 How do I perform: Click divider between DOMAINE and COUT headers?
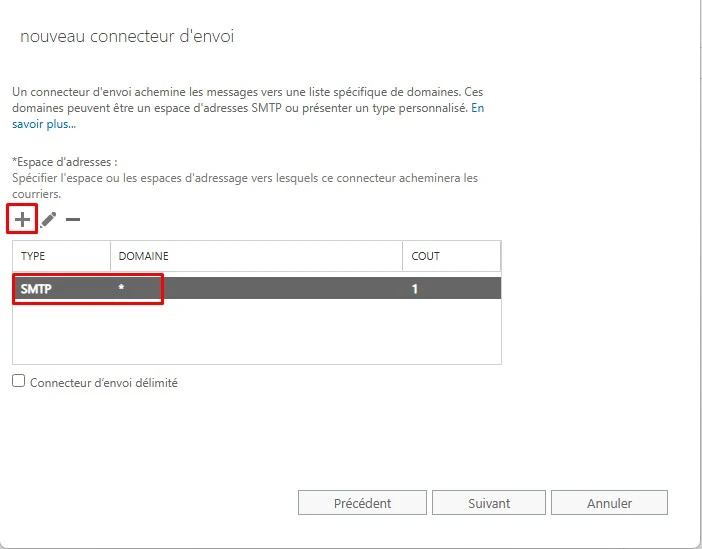click(x=402, y=256)
